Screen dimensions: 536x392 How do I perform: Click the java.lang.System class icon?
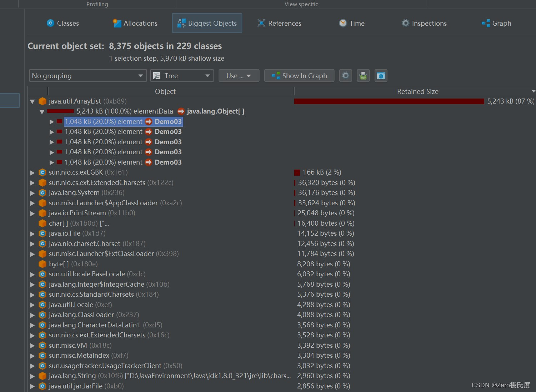[x=42, y=193]
